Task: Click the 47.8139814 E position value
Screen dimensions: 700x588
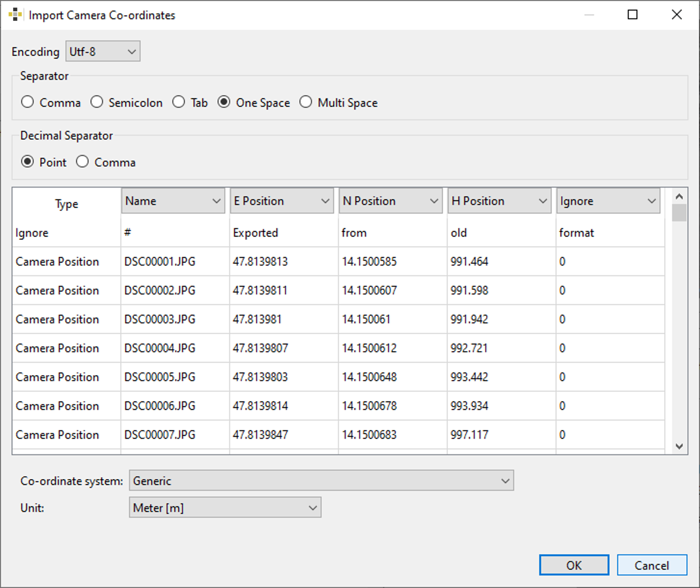Action: [x=284, y=406]
